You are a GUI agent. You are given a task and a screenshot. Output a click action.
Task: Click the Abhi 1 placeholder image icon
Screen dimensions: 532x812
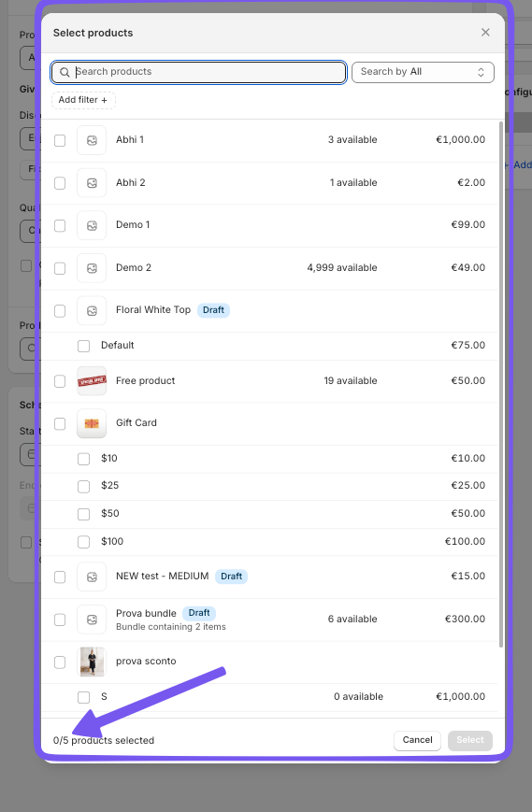(x=92, y=140)
